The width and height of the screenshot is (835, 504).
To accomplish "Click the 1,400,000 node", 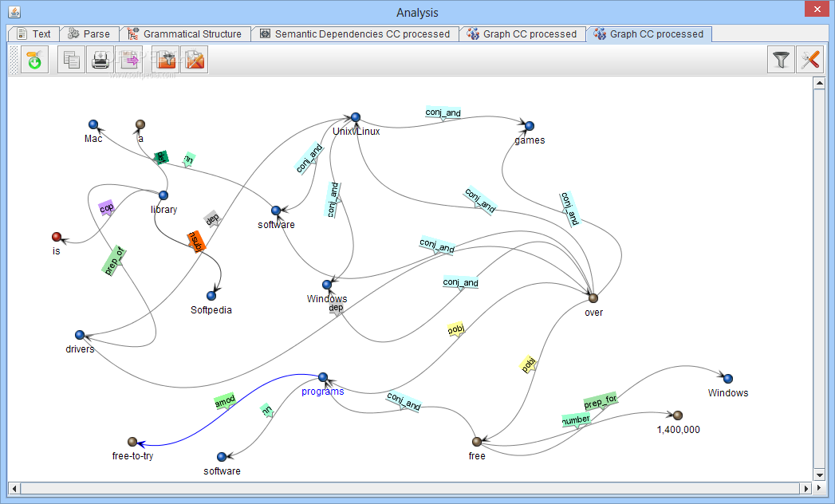I will (x=678, y=415).
